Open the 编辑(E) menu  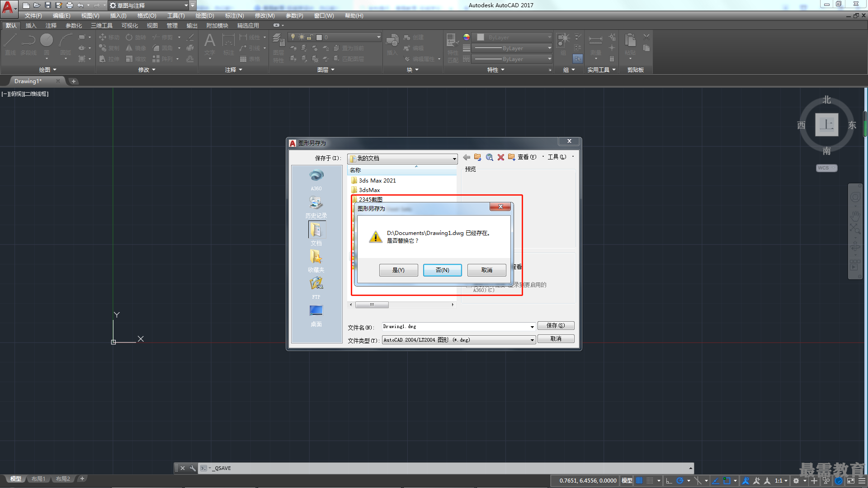point(61,16)
